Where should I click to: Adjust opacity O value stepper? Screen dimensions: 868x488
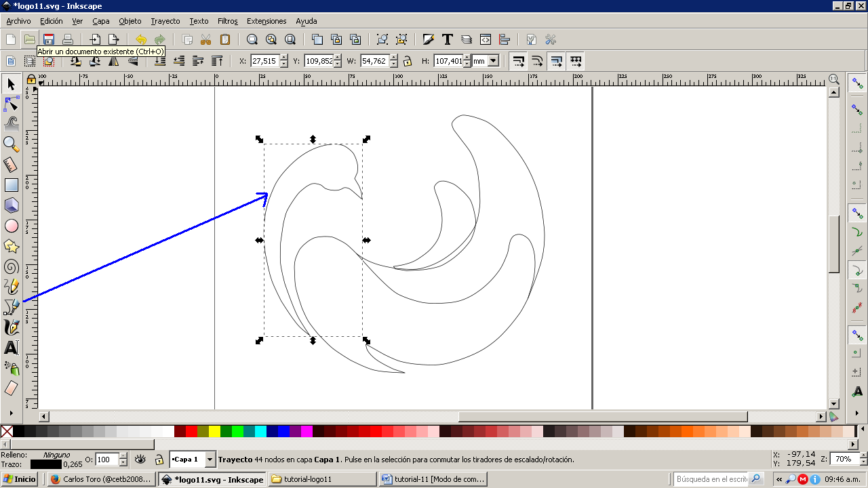tap(123, 460)
